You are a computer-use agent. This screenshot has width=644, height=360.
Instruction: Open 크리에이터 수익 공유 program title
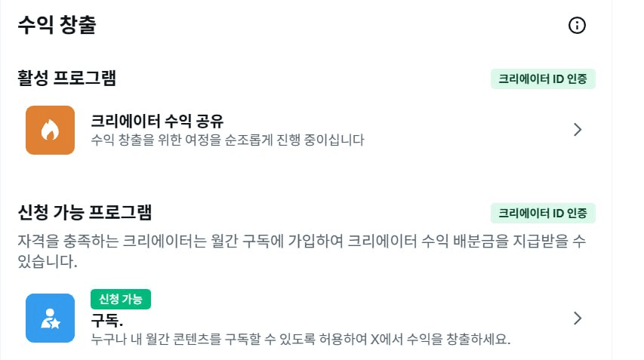coord(157,121)
